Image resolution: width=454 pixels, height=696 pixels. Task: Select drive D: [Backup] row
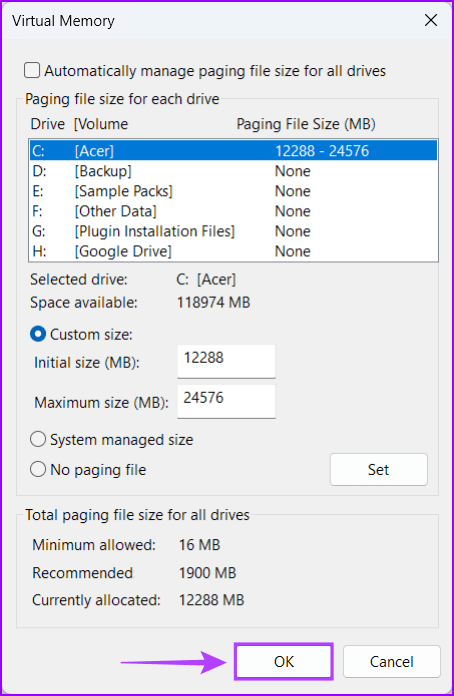tap(233, 171)
